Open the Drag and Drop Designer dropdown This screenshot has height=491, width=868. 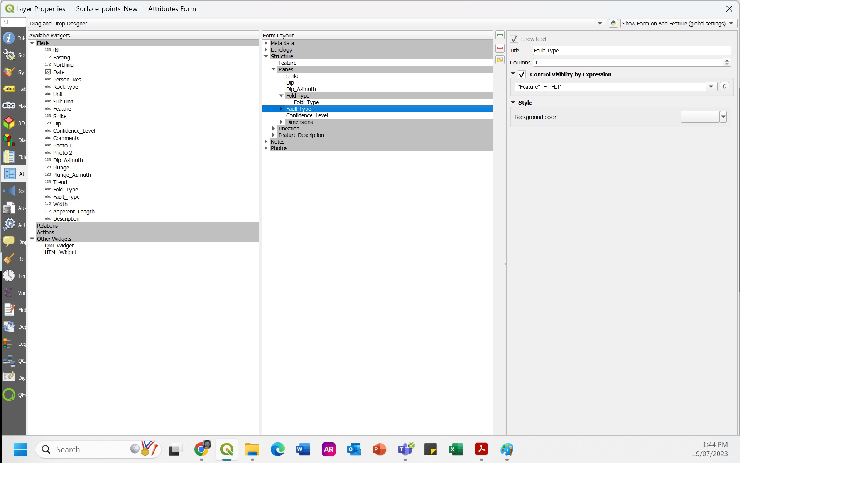click(316, 24)
